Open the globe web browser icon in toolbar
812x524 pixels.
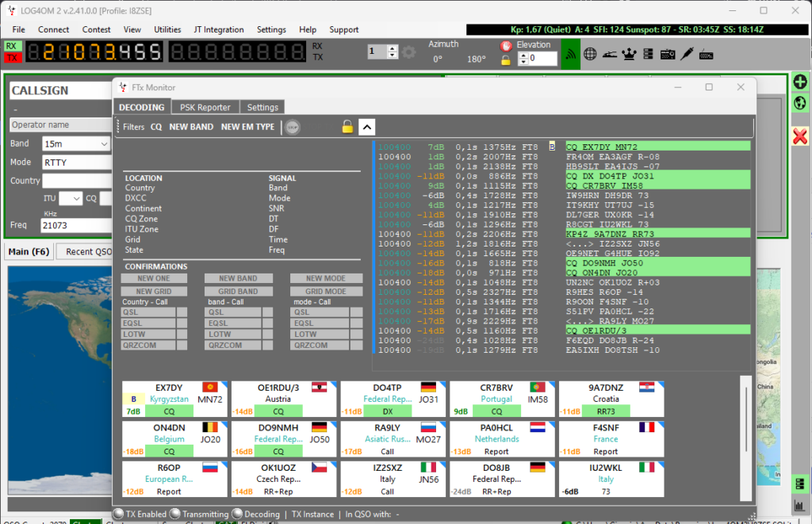tap(590, 54)
